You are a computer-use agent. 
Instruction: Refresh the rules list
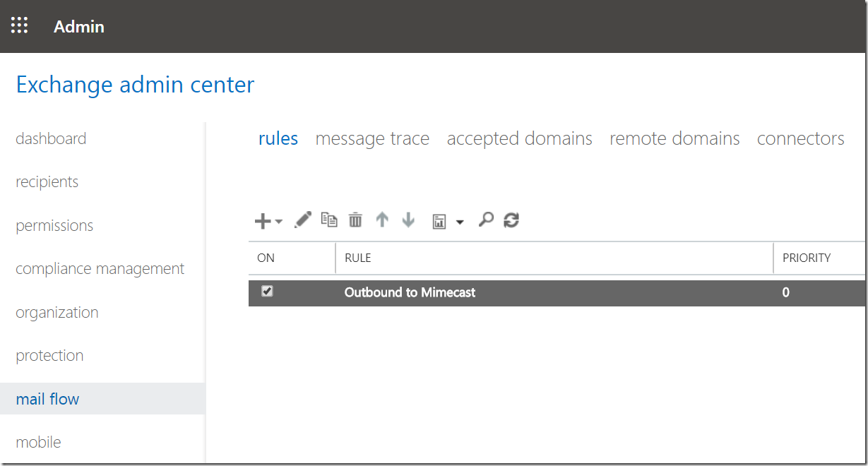click(x=511, y=220)
